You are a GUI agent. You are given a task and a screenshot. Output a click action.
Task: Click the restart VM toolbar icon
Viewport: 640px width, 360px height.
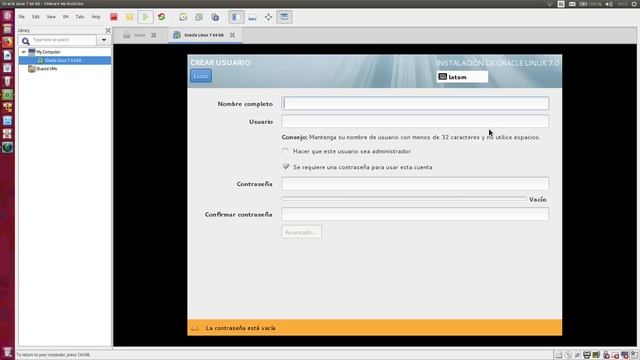[x=162, y=17]
